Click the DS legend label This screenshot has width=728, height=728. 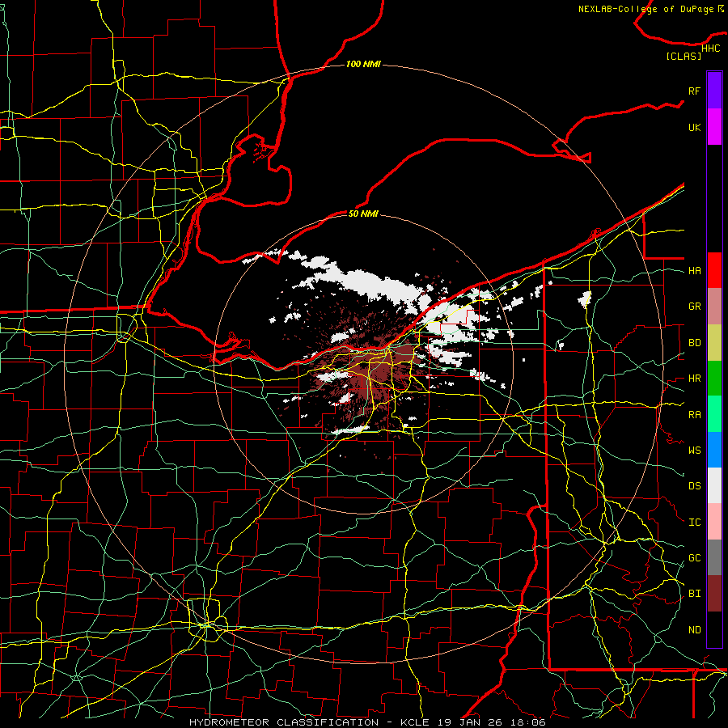[694, 486]
